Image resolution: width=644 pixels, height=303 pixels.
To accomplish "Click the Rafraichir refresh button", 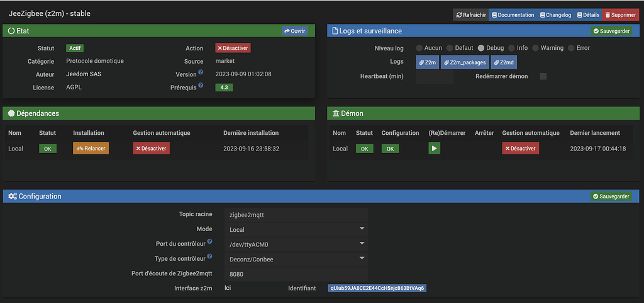I will coord(470,14).
